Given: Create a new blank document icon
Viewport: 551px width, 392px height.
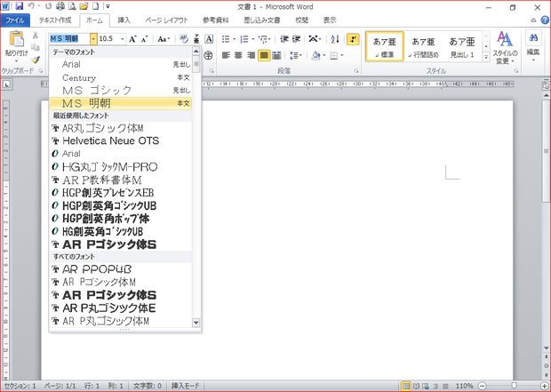Looking at the screenshot, I should [95, 6].
